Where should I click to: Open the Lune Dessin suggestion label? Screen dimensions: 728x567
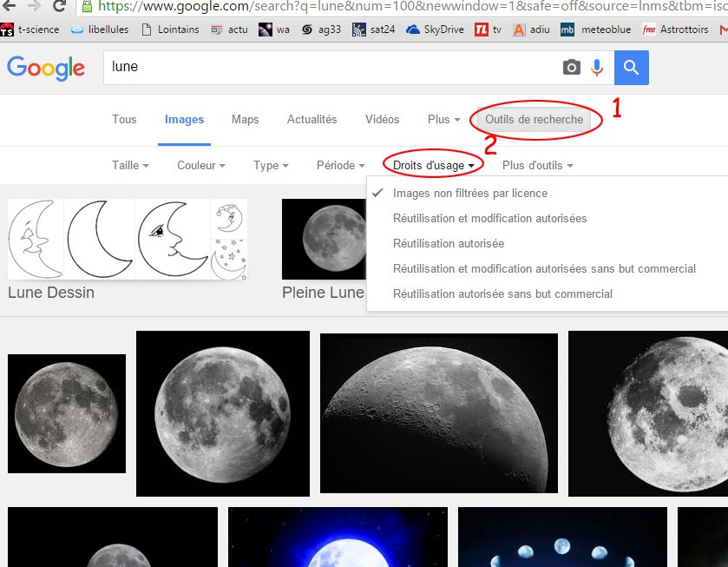click(51, 293)
